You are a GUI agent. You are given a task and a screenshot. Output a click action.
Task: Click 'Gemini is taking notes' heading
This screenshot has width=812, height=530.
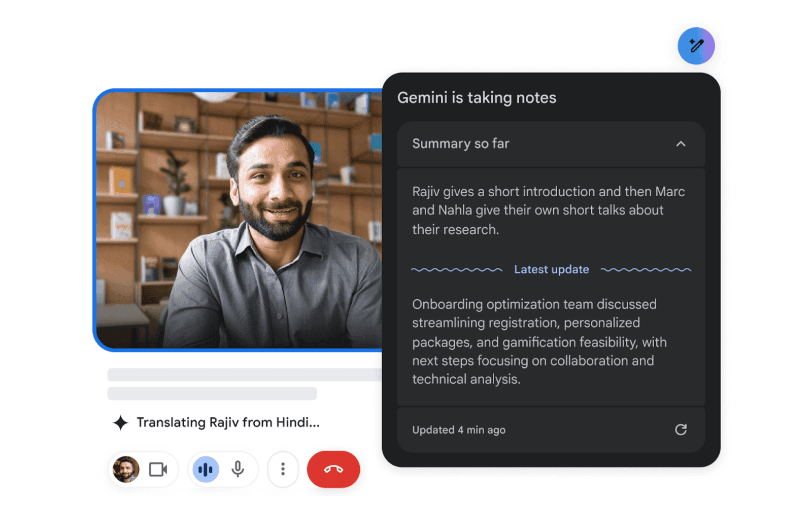477,97
